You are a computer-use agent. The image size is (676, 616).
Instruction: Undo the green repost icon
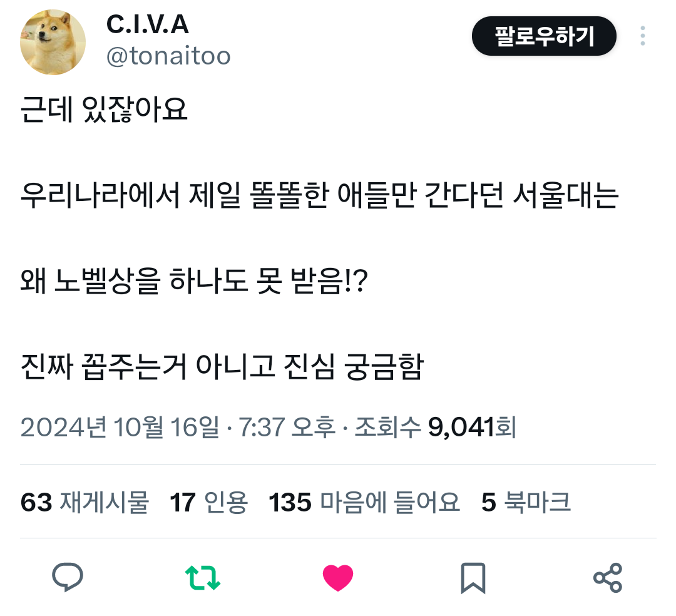[x=203, y=578]
